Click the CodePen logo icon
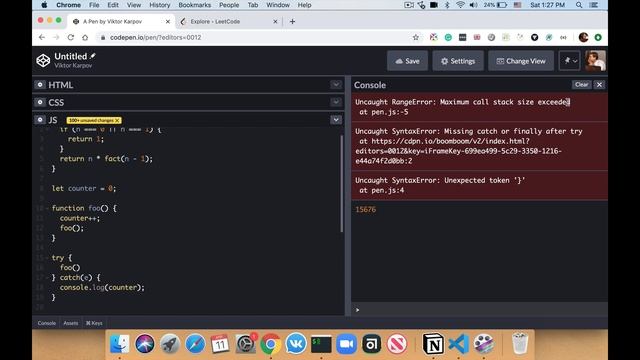 [x=43, y=60]
